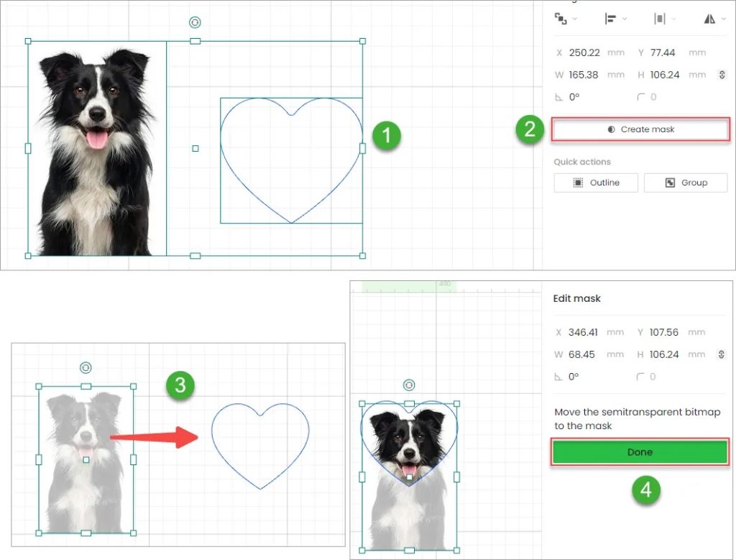Viewport: 736px width, 560px height.
Task: Click the corner radius icon in Edit mask panel
Action: coord(640,377)
